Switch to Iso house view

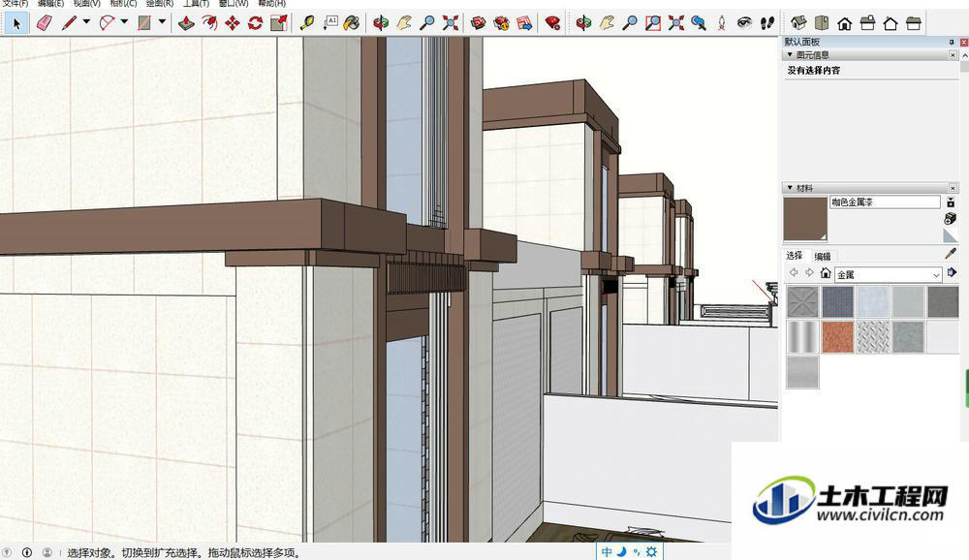(798, 23)
